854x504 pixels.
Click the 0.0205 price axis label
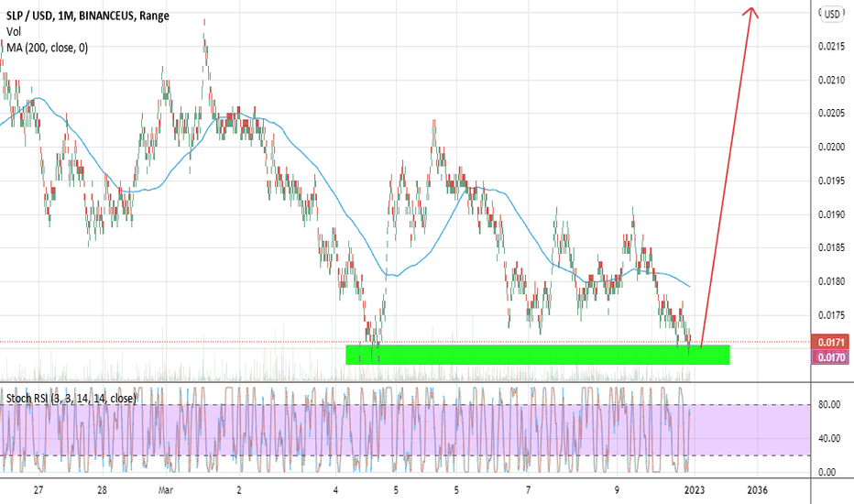point(832,114)
